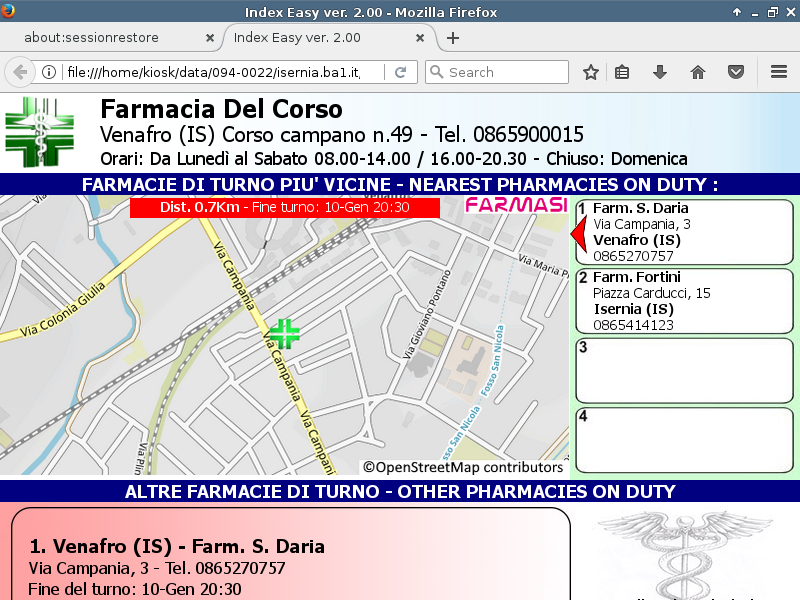Open a new tab with plus button
This screenshot has width=800, height=600.
pyautogui.click(x=453, y=38)
